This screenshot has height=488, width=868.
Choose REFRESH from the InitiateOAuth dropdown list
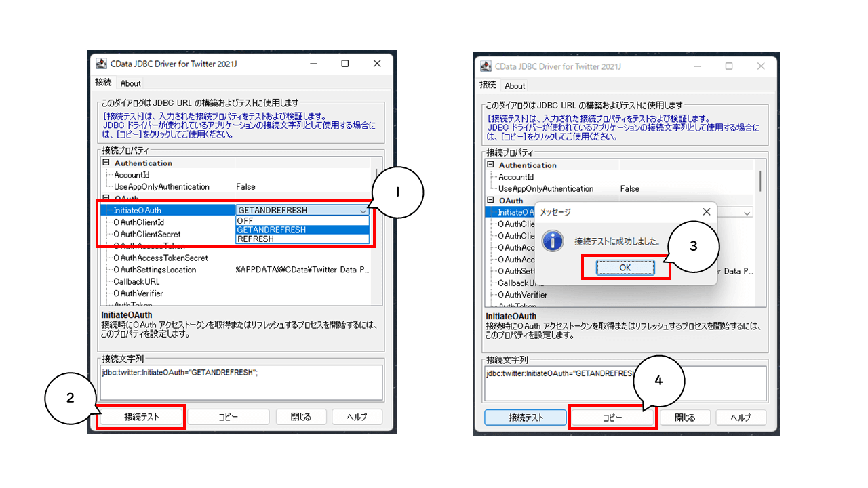coord(302,239)
